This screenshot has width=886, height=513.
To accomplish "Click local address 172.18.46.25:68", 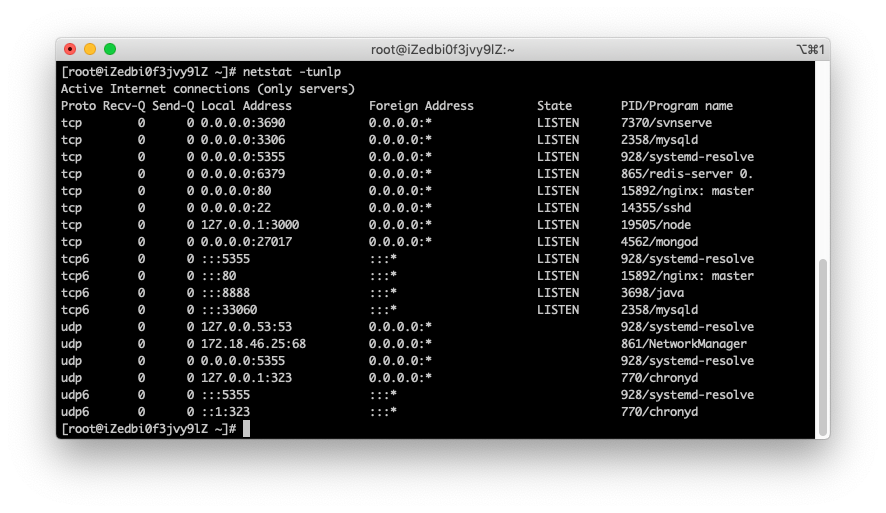I will click(254, 344).
